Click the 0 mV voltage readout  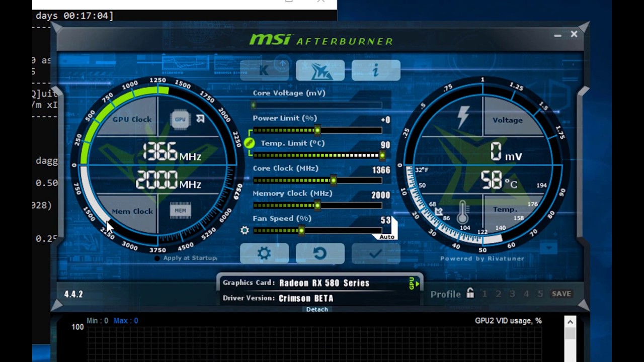(x=507, y=152)
